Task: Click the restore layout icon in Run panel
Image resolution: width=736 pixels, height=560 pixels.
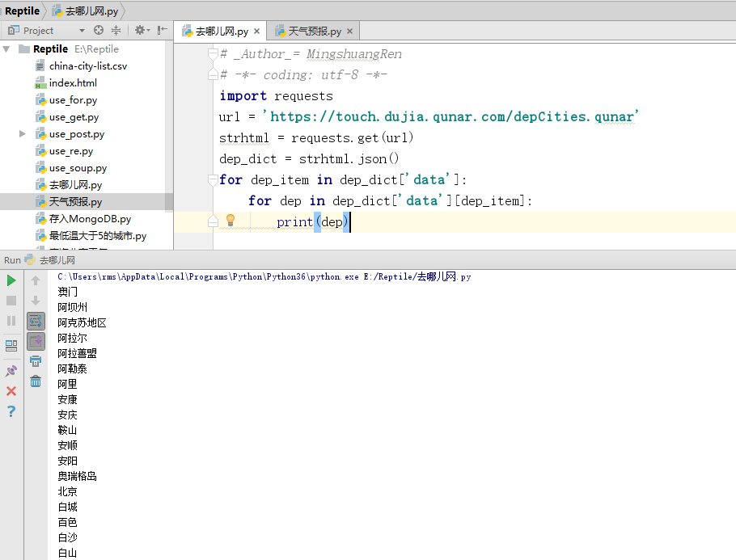Action: 11,345
